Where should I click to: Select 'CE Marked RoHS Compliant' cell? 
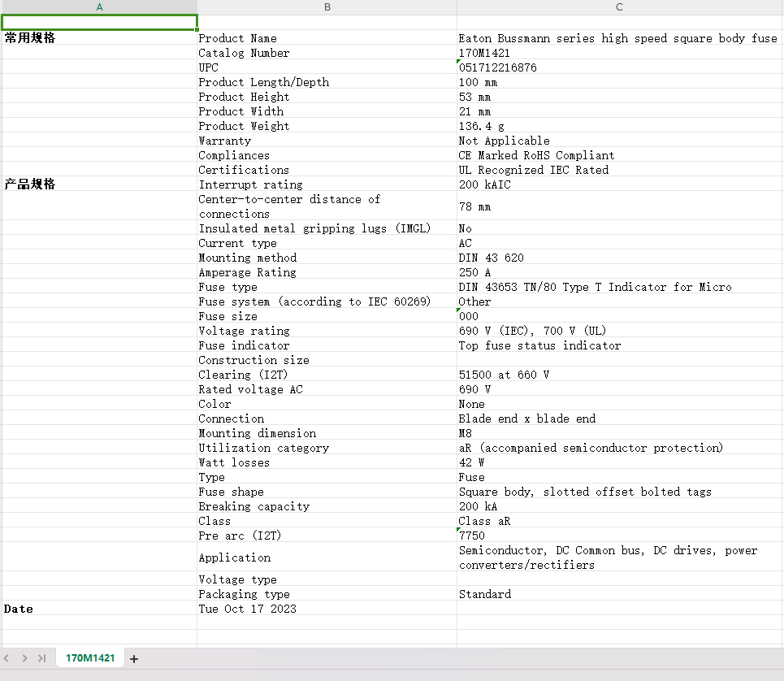620,155
